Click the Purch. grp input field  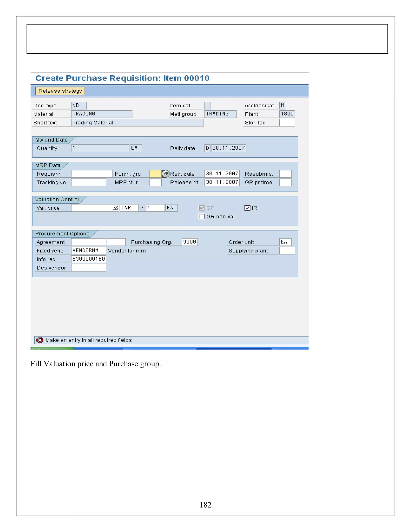tap(155, 174)
